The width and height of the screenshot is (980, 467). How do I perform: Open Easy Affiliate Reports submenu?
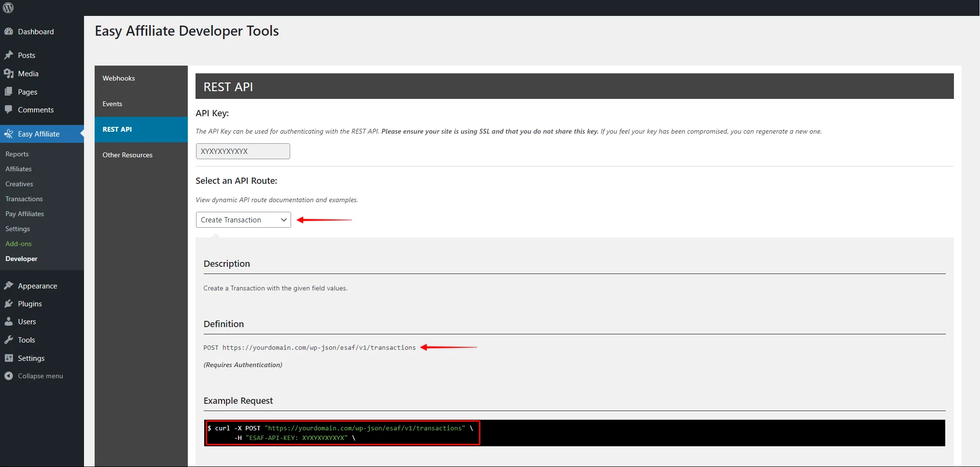(17, 154)
